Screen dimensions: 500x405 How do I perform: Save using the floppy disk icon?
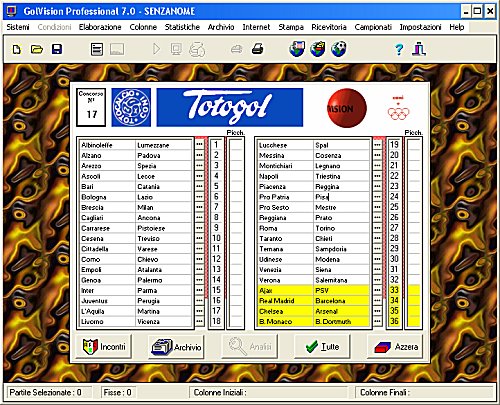57,50
